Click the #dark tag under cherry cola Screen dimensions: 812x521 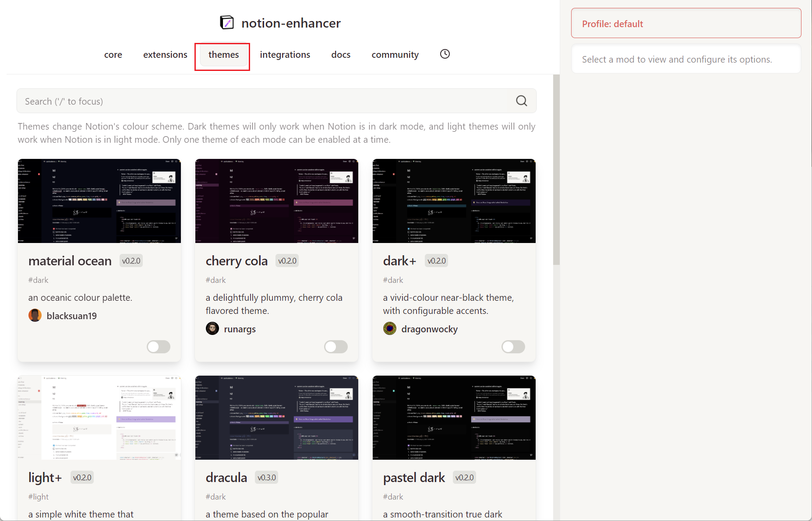(x=216, y=280)
